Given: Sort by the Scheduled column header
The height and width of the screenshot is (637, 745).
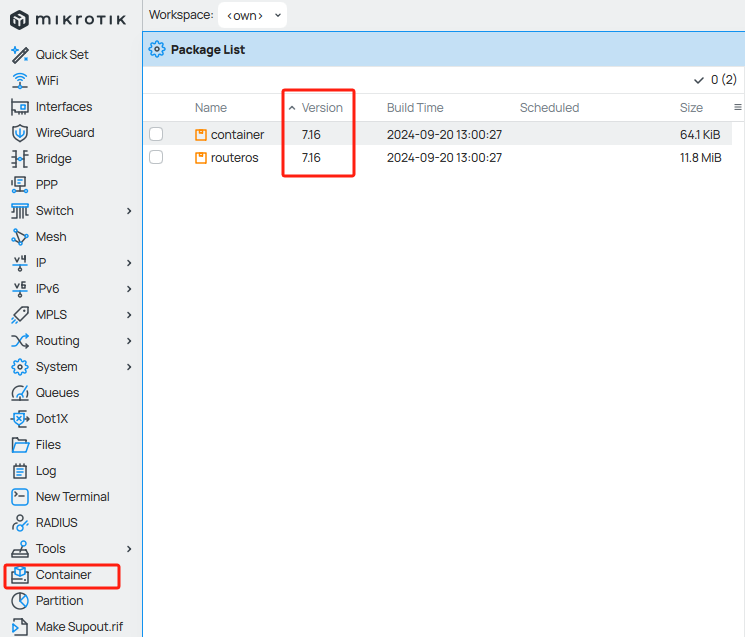Looking at the screenshot, I should (549, 108).
